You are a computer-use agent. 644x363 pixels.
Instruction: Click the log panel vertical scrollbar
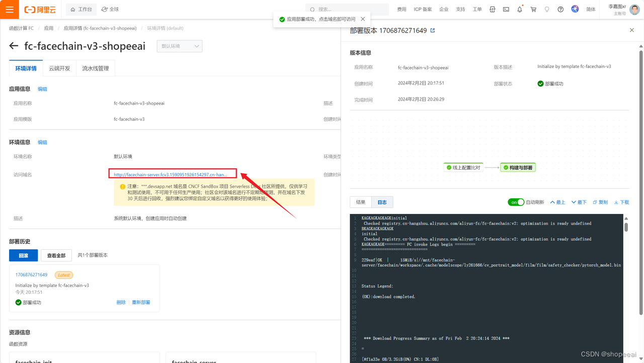pos(626,227)
